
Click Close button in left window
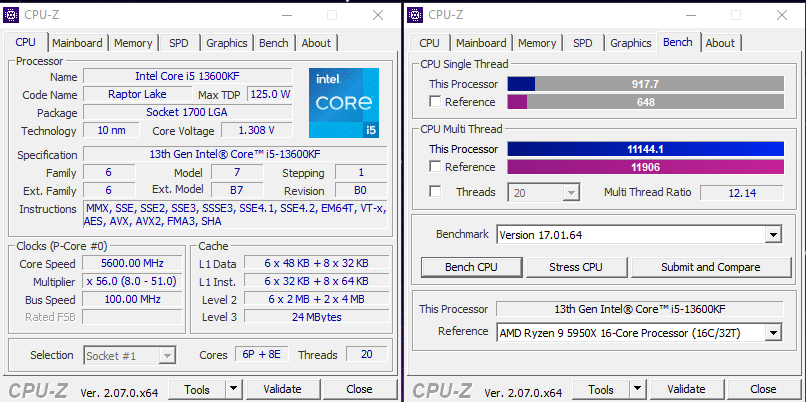coord(359,389)
